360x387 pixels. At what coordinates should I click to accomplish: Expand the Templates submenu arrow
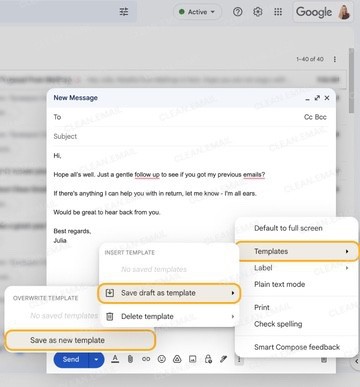[347, 251]
